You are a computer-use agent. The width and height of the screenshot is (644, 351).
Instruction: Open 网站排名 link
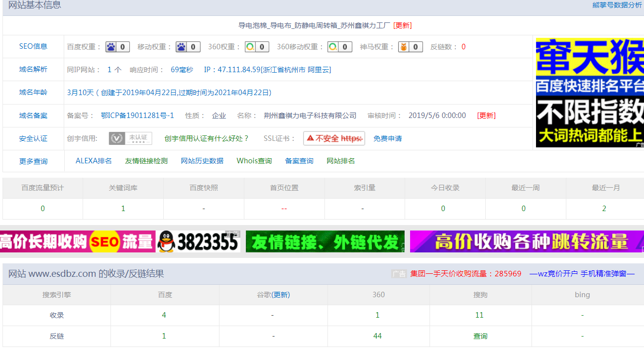[341, 161]
